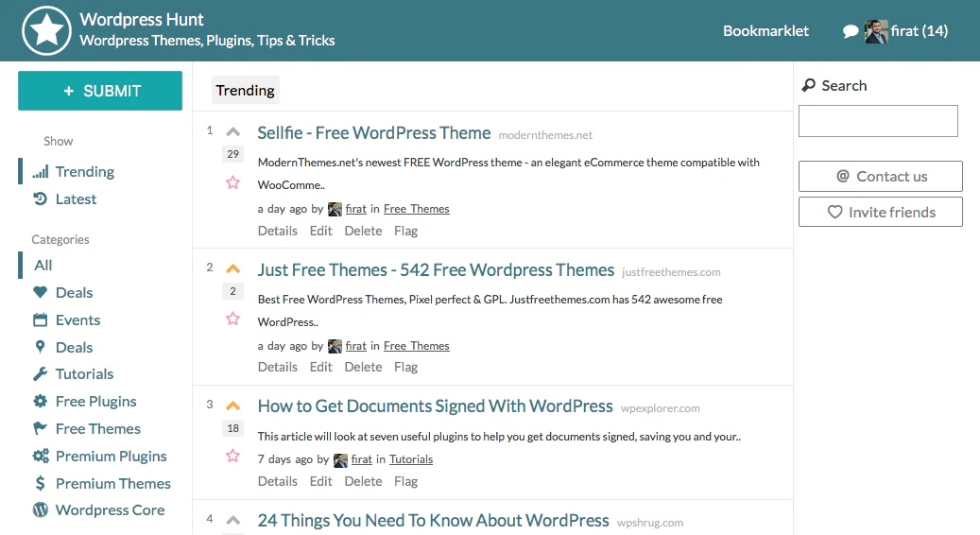Open the Premium Themes category
980x535 pixels.
coord(113,483)
